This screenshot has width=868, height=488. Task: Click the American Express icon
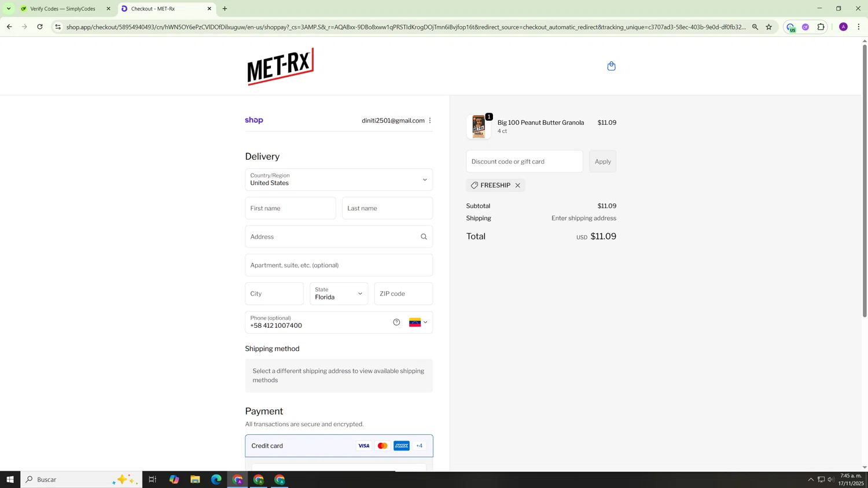point(402,446)
